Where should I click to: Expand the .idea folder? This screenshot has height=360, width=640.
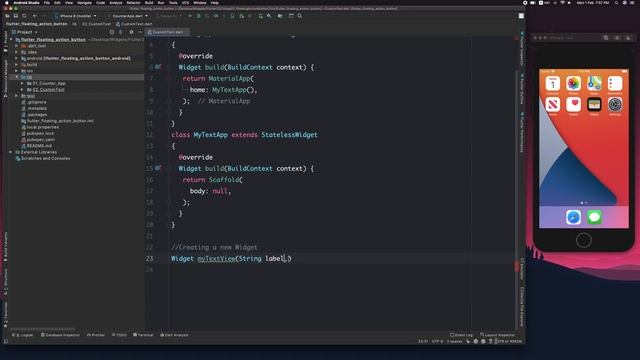point(16,52)
